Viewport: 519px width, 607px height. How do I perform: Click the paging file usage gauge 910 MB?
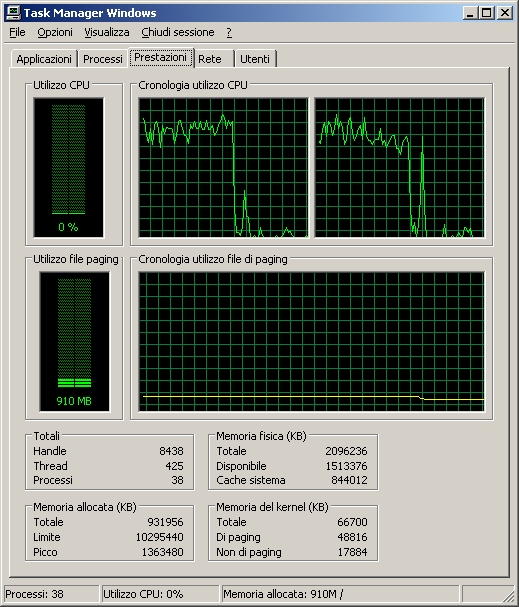[x=74, y=341]
